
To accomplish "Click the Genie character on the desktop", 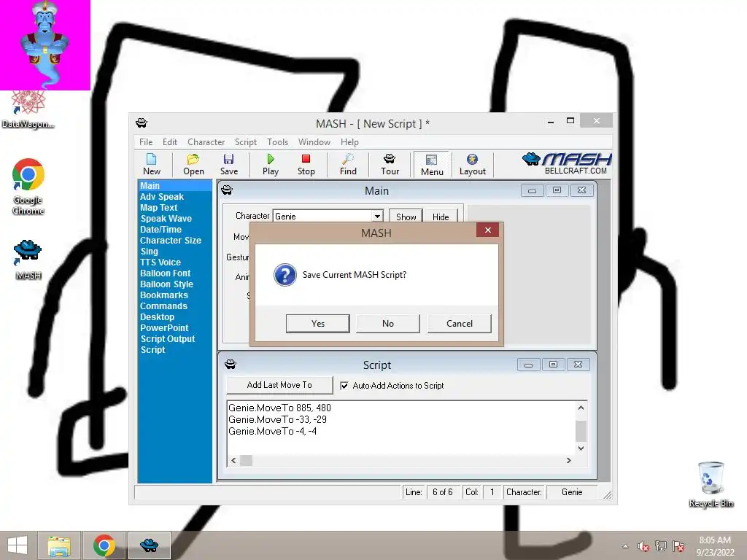I will click(44, 44).
